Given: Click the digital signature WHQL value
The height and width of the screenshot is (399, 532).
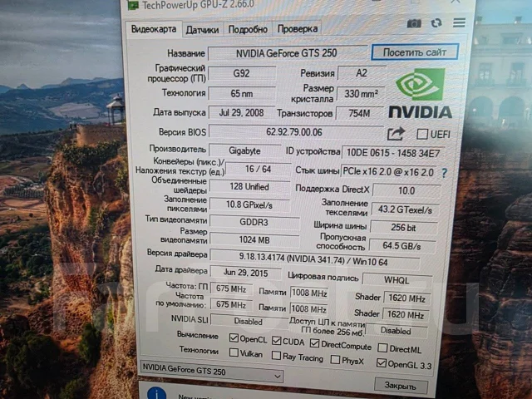Looking at the screenshot, I should [397, 280].
